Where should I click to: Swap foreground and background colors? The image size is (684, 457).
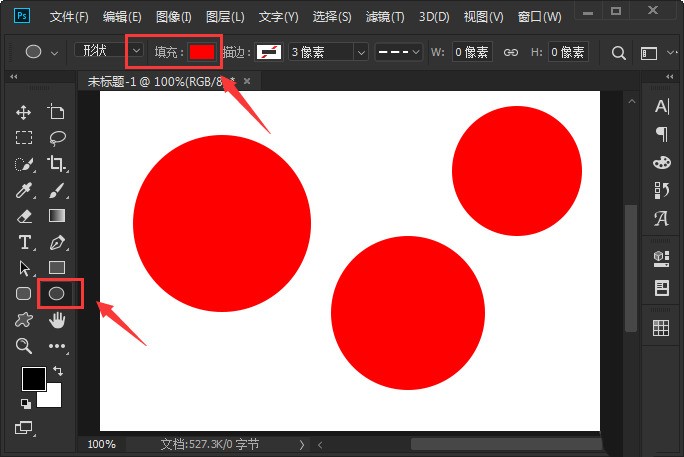58,371
